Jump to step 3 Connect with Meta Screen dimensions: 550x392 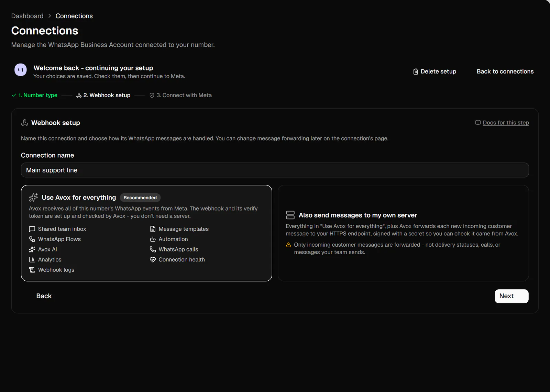(x=180, y=95)
